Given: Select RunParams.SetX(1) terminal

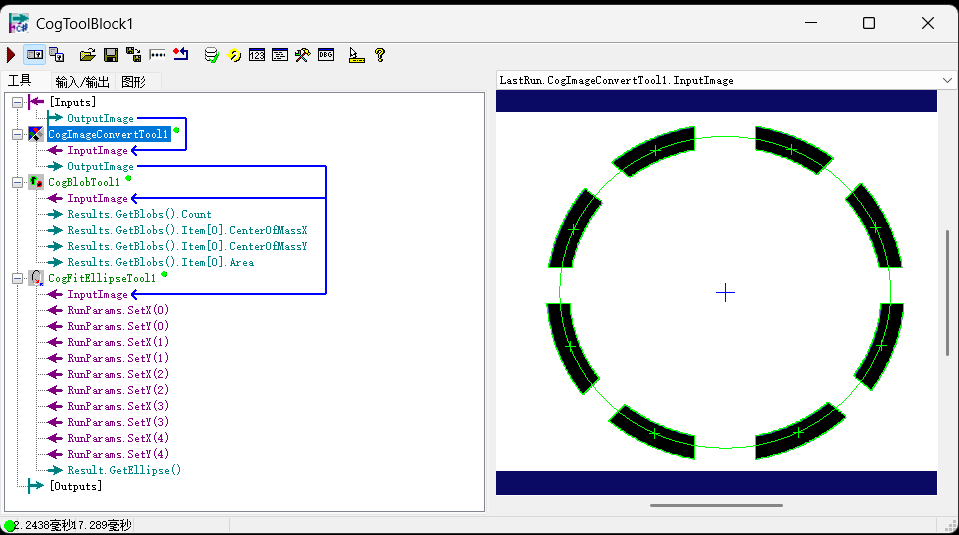Looking at the screenshot, I should (x=118, y=342).
